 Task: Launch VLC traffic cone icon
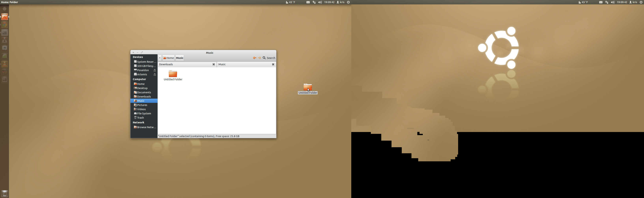click(5, 64)
